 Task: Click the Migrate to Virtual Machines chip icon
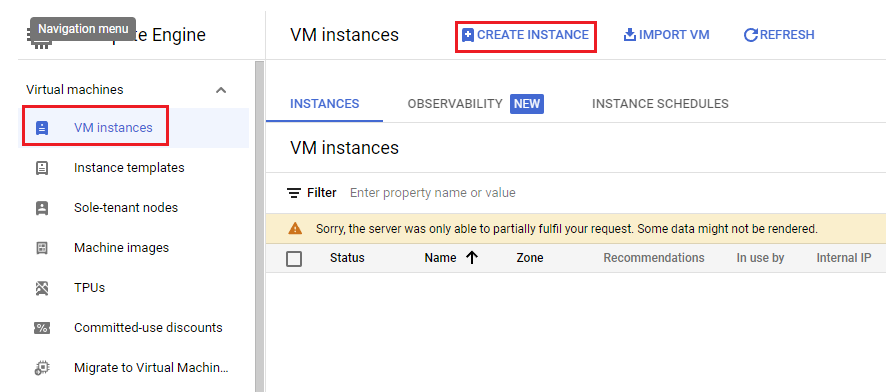pyautogui.click(x=42, y=368)
